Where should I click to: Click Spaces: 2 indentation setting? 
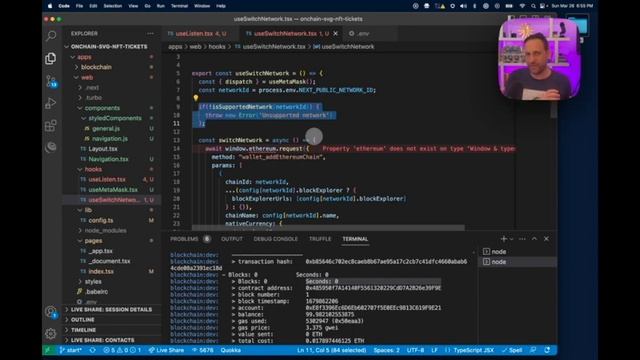click(x=386, y=350)
